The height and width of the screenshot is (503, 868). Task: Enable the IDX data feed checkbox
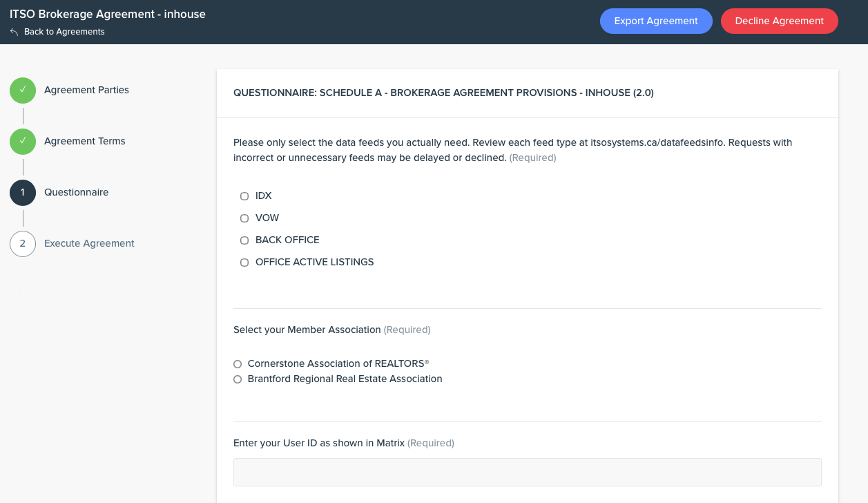click(x=244, y=196)
